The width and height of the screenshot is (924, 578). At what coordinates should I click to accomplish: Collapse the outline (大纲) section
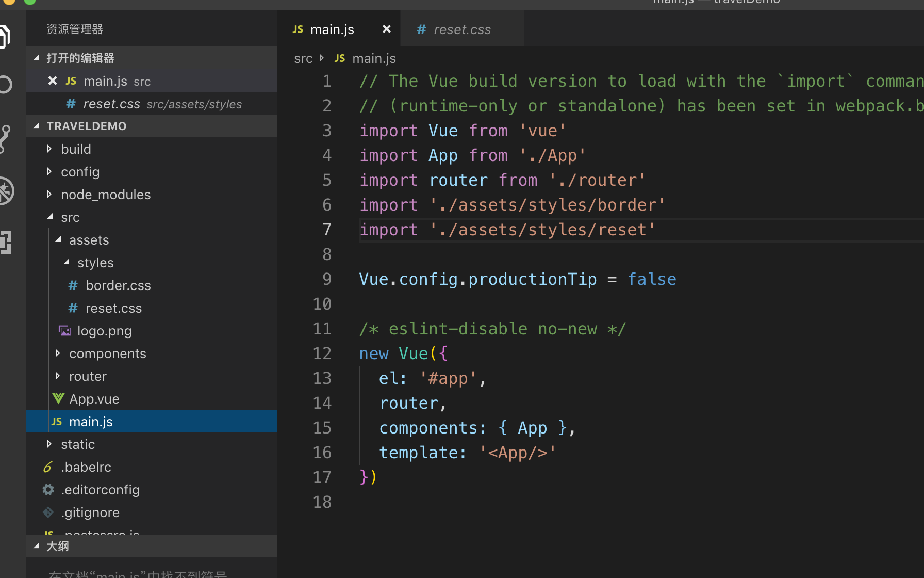point(37,546)
